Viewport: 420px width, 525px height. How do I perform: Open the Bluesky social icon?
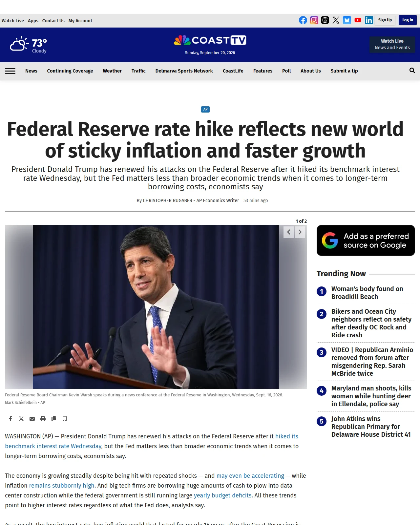click(x=347, y=20)
